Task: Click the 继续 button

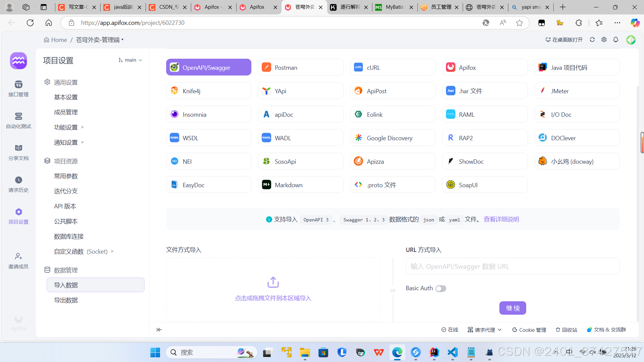Action: tap(512, 308)
